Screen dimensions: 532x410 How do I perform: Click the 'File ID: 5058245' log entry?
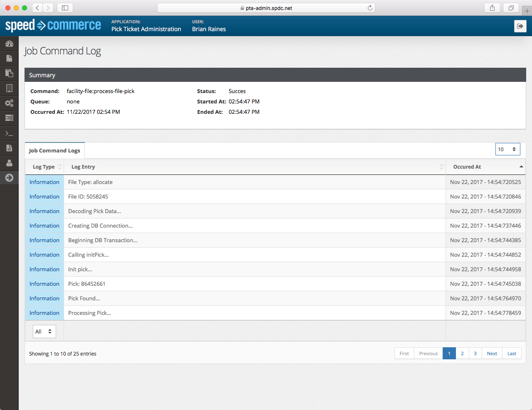pos(88,196)
